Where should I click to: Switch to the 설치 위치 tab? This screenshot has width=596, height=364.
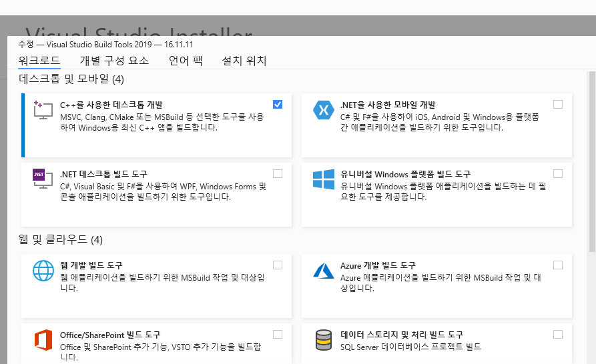pyautogui.click(x=244, y=61)
